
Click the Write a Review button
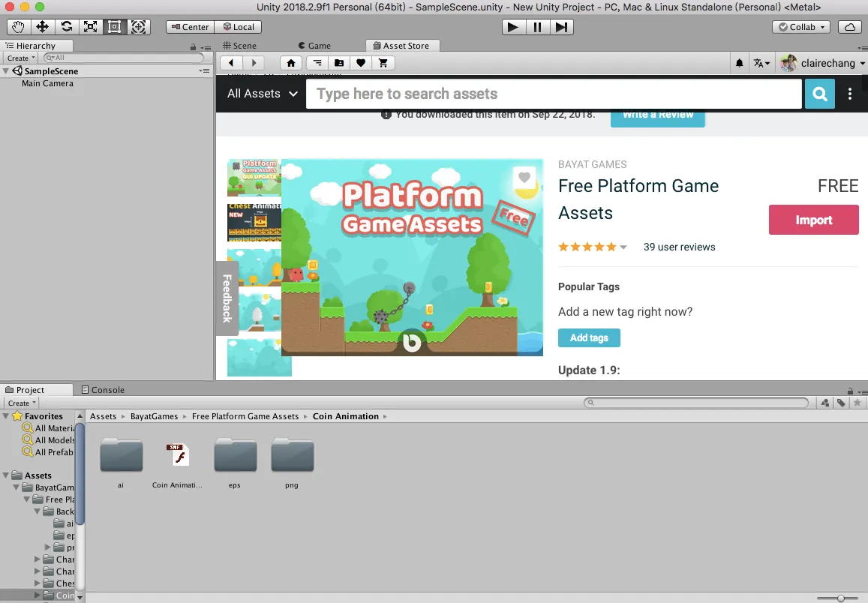(x=658, y=116)
